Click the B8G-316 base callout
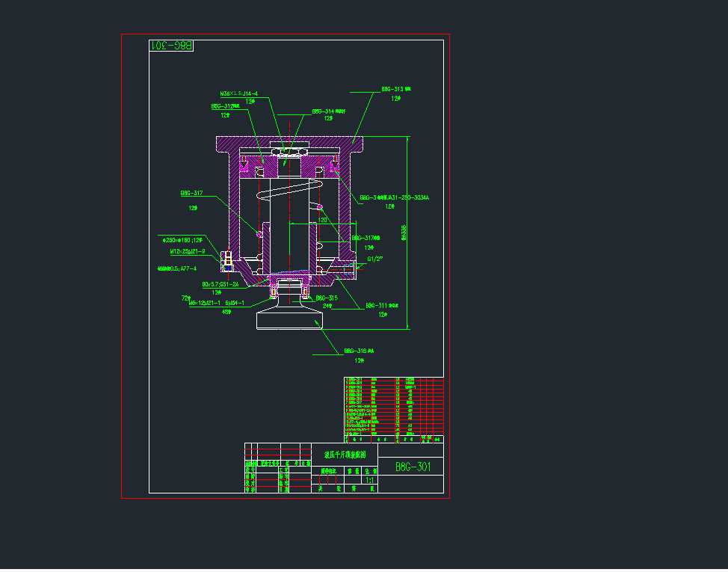Image resolution: width=728 pixels, height=572 pixels. coord(359,351)
